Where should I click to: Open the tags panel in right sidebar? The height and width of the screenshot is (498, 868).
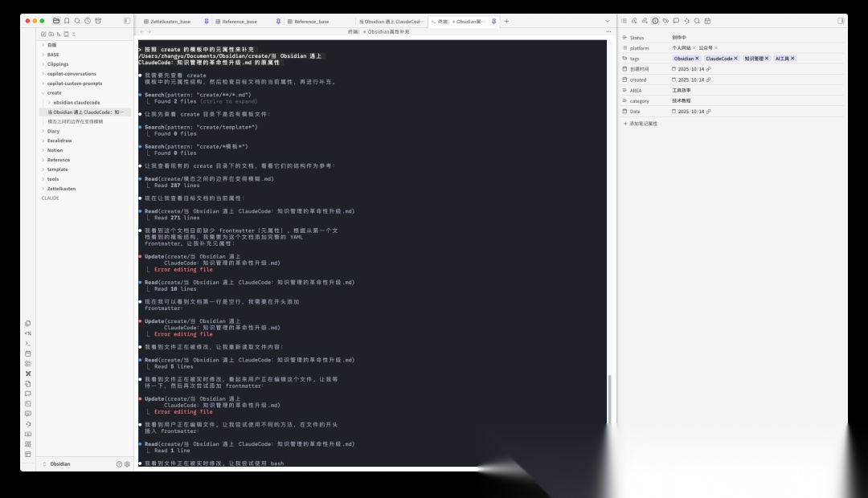click(x=666, y=21)
